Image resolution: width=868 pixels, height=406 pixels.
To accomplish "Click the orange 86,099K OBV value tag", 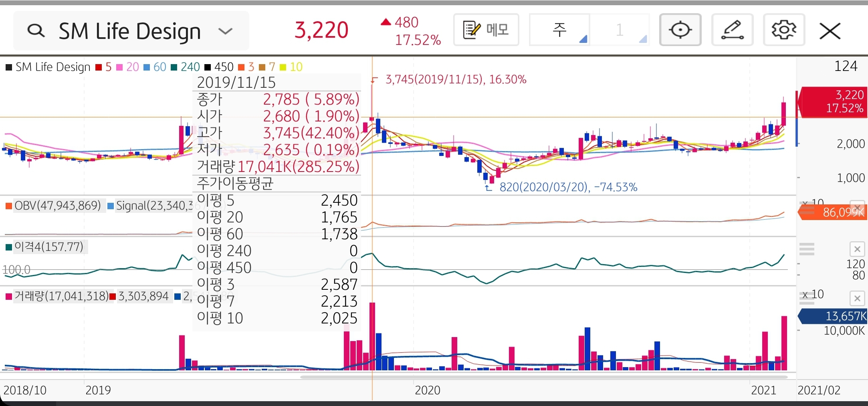I will [833, 212].
